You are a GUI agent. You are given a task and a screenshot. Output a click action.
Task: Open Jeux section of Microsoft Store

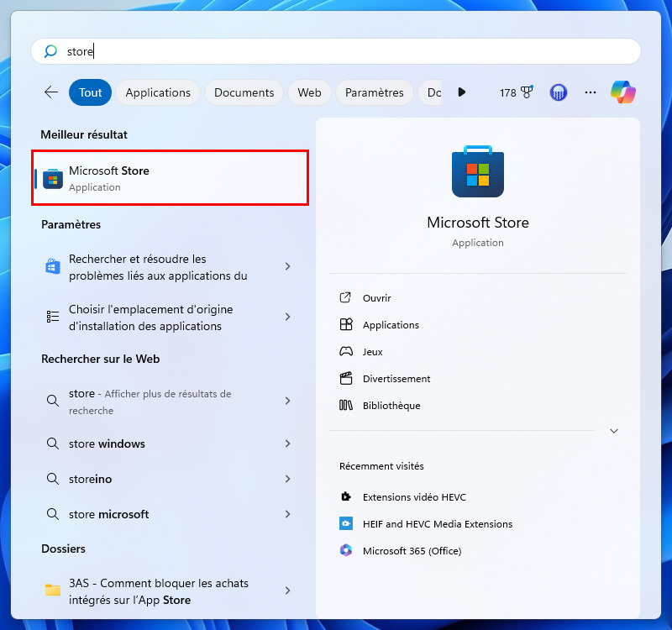coord(372,352)
